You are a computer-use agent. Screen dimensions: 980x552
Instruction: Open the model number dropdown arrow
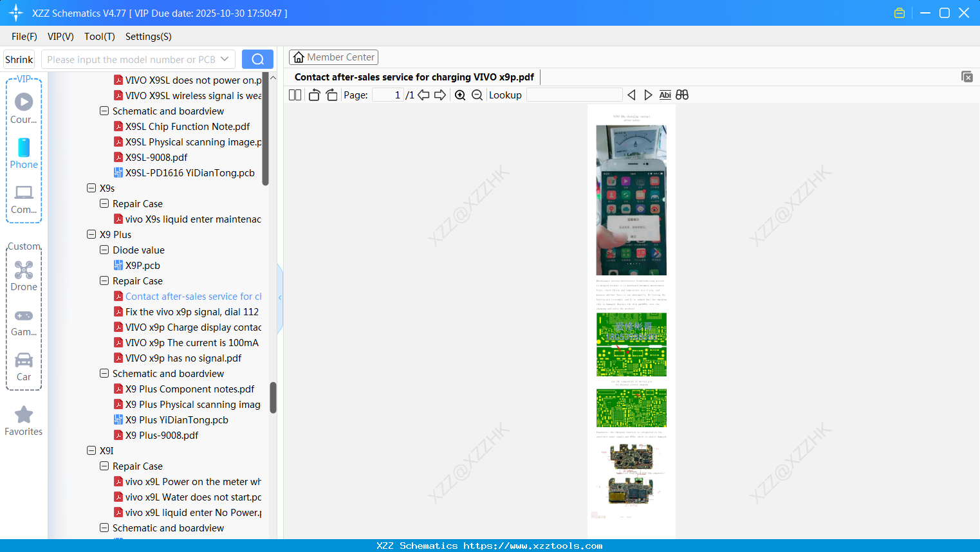pyautogui.click(x=225, y=59)
